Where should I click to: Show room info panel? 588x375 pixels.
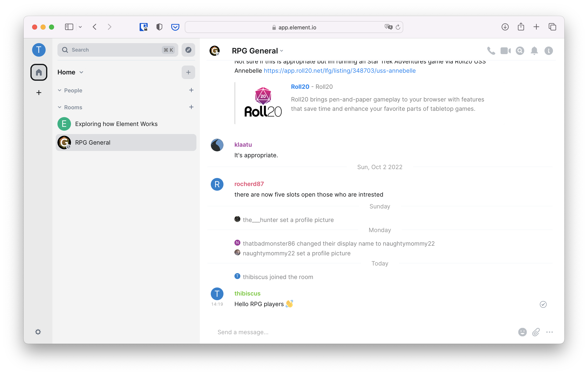549,51
